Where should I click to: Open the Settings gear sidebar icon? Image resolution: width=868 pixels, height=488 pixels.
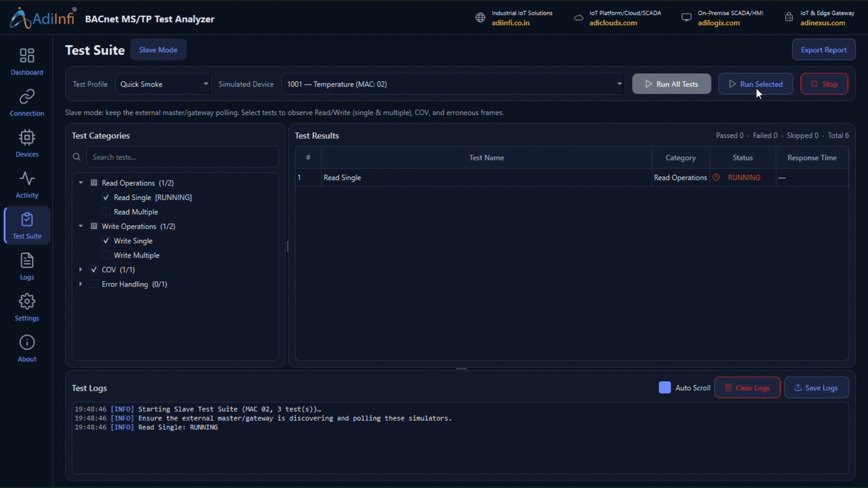(27, 301)
